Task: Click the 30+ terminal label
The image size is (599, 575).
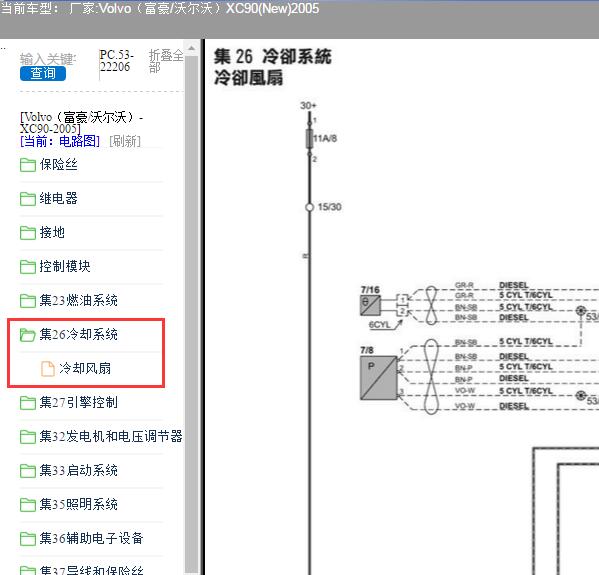Action: tap(308, 105)
